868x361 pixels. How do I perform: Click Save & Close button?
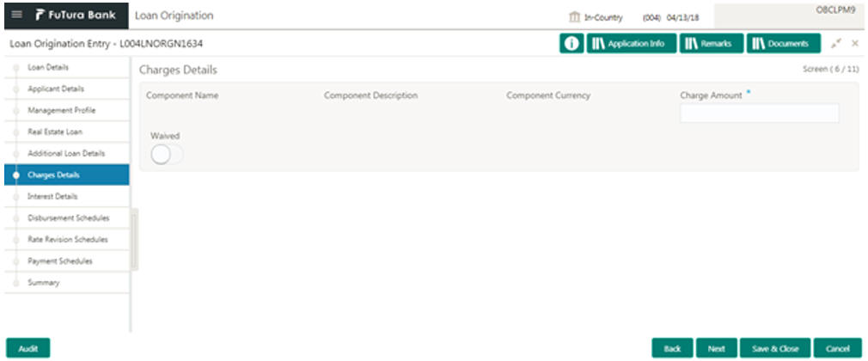pos(775,348)
